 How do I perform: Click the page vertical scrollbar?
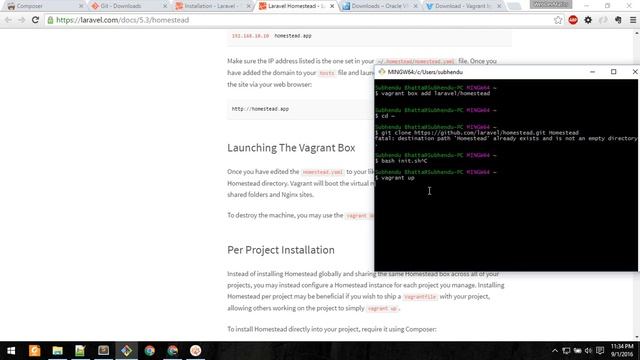coord(637,186)
